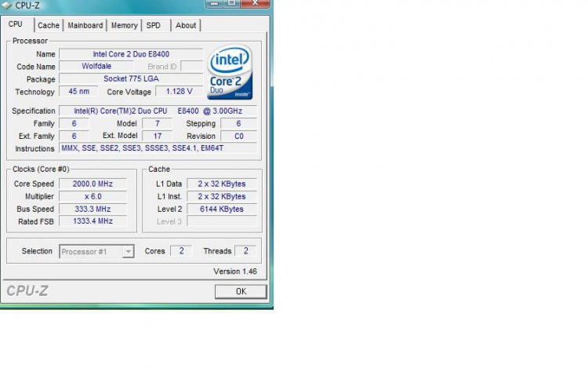Click the Version 1.46 text
This screenshot has height=368, width=588.
click(x=235, y=271)
